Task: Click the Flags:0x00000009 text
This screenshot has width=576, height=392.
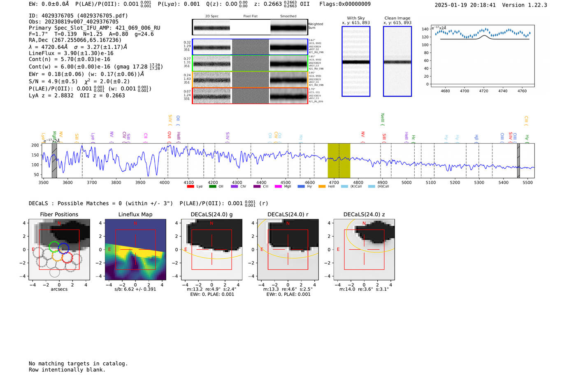Action: 345,4
